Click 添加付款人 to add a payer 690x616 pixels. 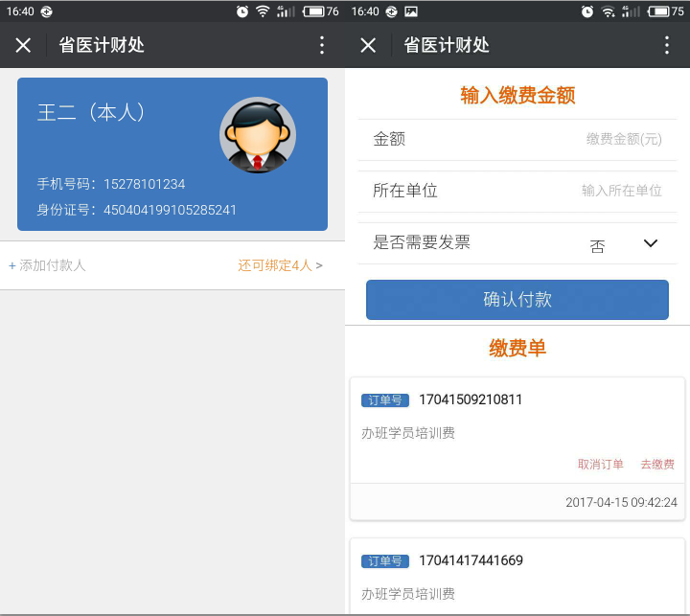tap(48, 265)
